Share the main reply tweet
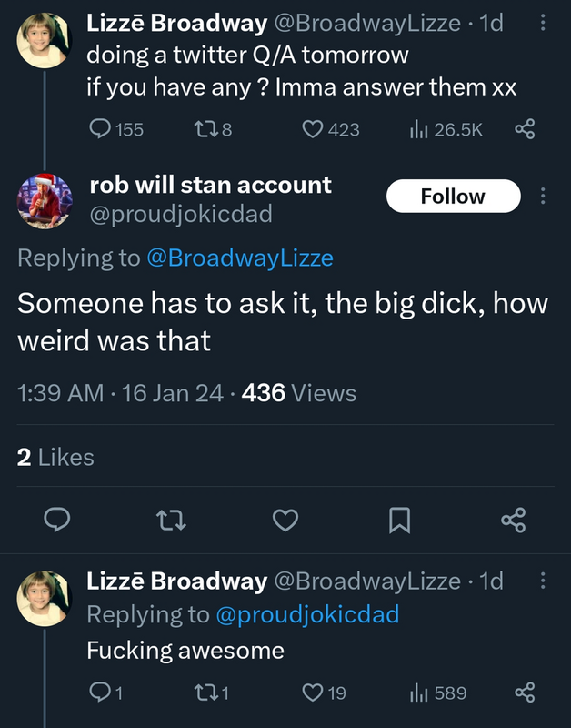This screenshot has height=728, width=571. [x=513, y=520]
